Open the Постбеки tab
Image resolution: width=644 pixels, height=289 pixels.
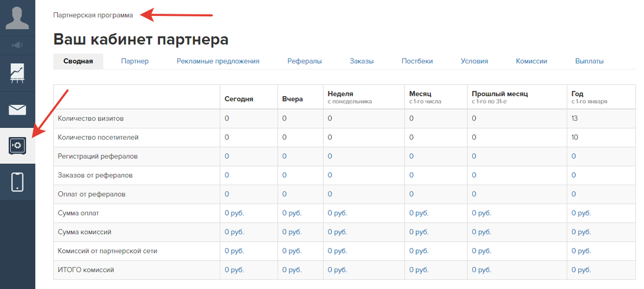click(x=417, y=61)
